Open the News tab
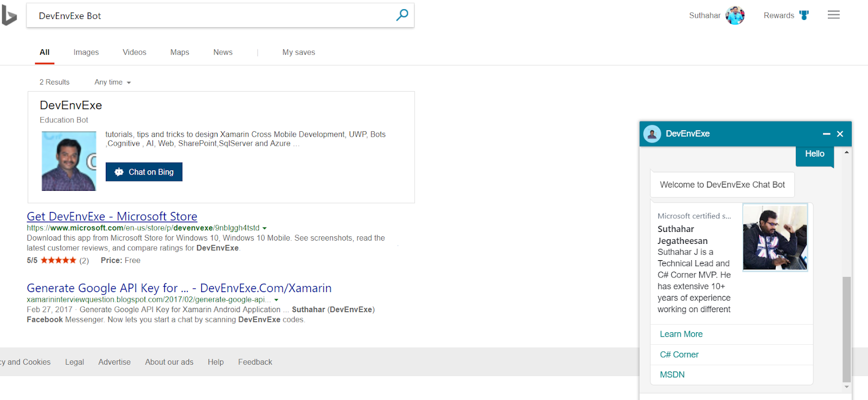Screen dimensions: 868x400 click(223, 52)
